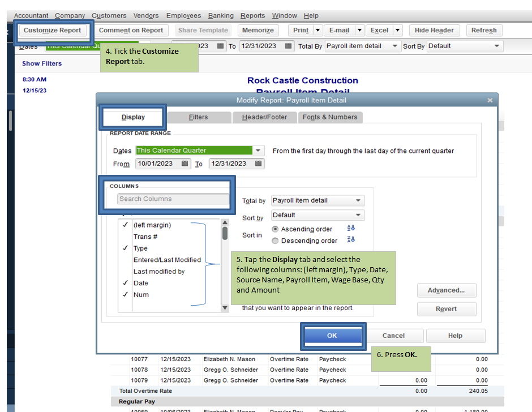This screenshot has height=412, width=532.
Task: Click the Refresh button
Action: click(484, 30)
